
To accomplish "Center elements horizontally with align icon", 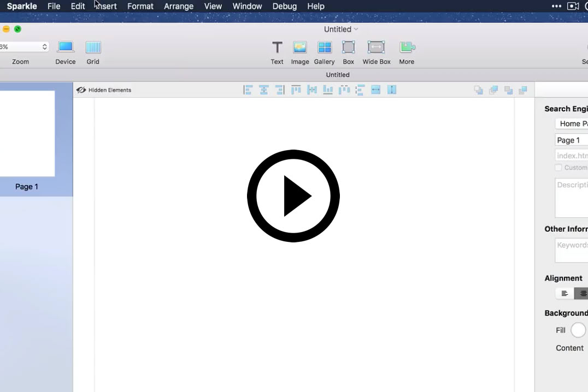I will (263, 90).
